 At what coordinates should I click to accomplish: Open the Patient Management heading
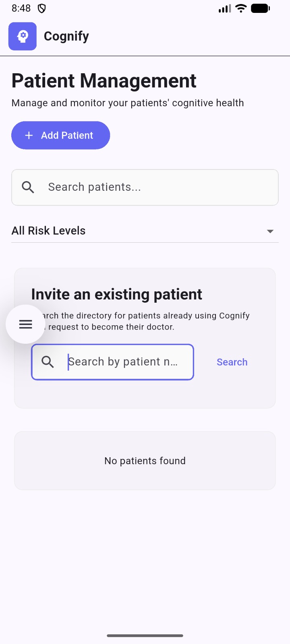(104, 80)
